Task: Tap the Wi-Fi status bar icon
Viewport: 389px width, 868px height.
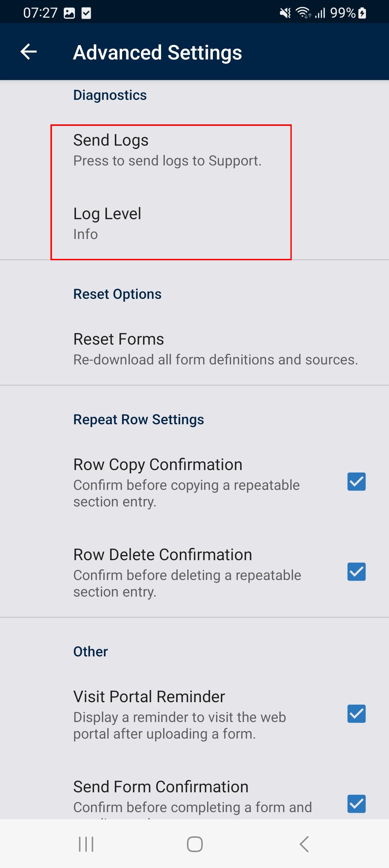Action: [x=303, y=13]
